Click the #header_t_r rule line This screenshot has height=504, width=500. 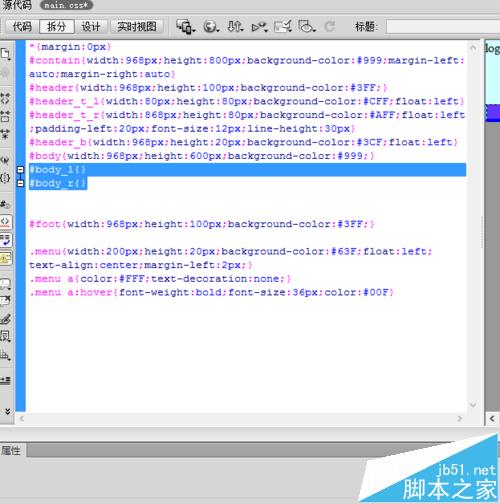(247, 115)
